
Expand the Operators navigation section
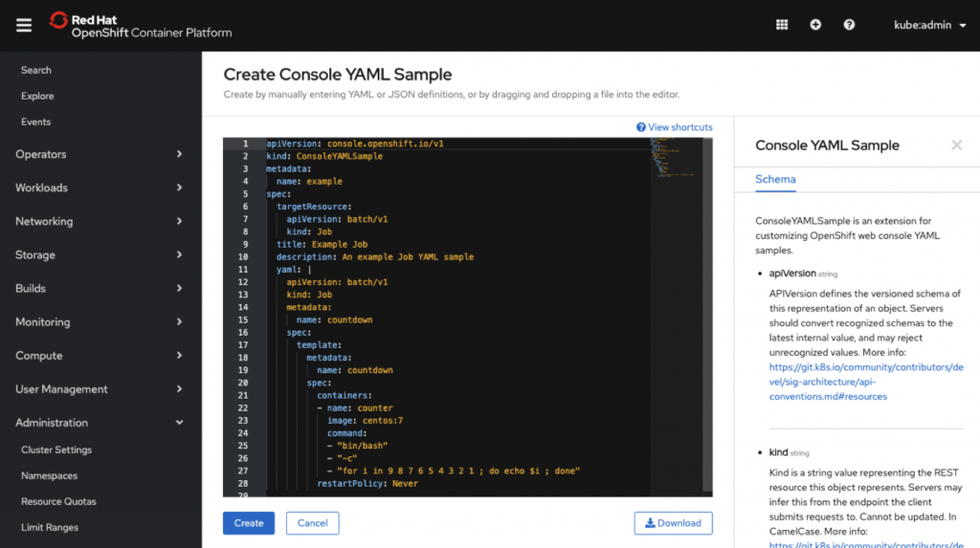100,154
